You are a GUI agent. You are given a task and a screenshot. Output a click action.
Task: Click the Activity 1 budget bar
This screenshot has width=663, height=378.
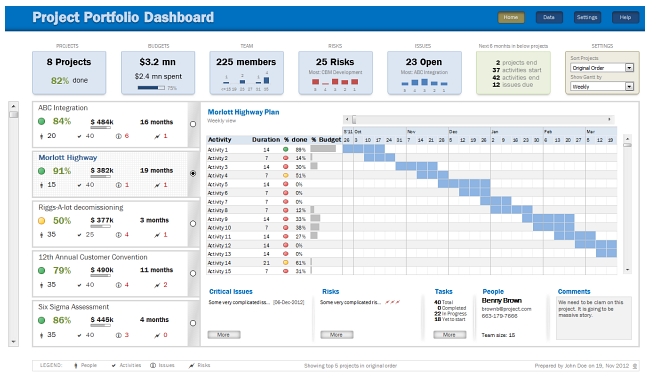[x=323, y=148]
